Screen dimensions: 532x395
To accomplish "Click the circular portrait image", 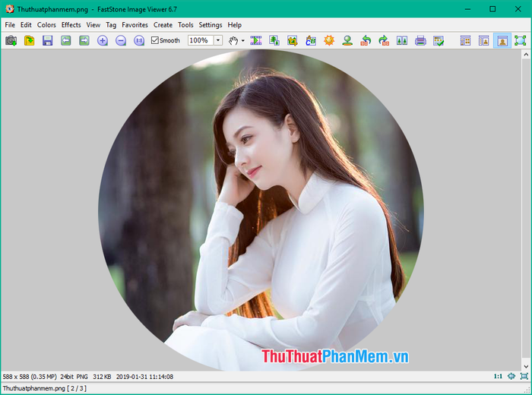I will [261, 210].
